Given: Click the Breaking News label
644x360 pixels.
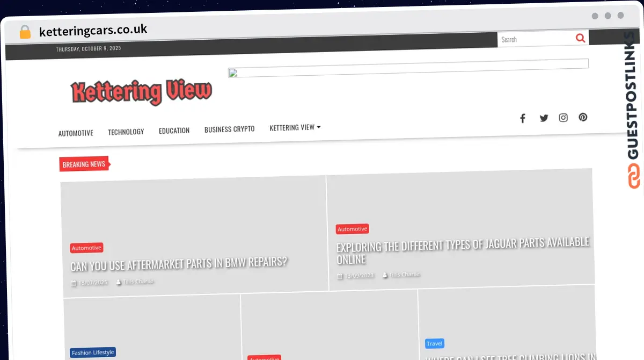Looking at the screenshot, I should [x=84, y=164].
